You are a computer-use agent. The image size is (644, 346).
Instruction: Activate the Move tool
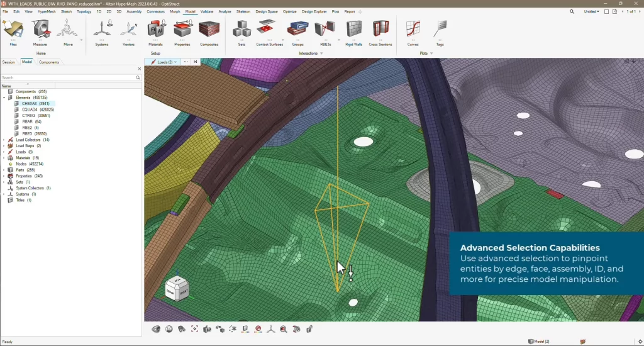click(x=68, y=33)
